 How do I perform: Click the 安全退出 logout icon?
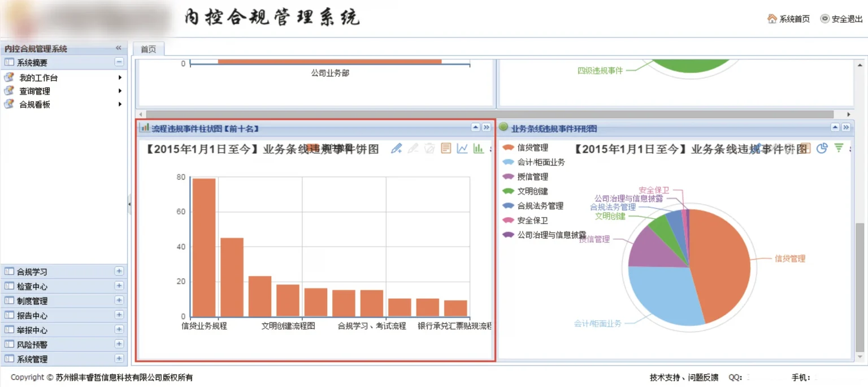click(825, 19)
